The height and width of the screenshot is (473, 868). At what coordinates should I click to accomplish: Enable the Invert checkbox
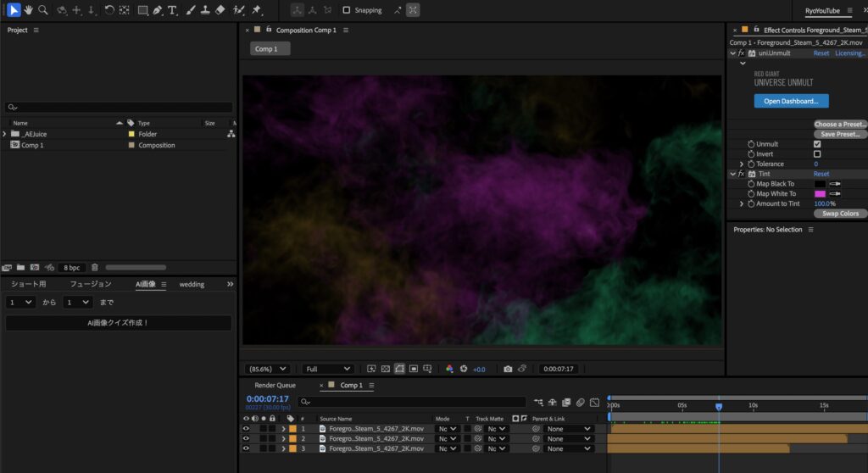[817, 154]
